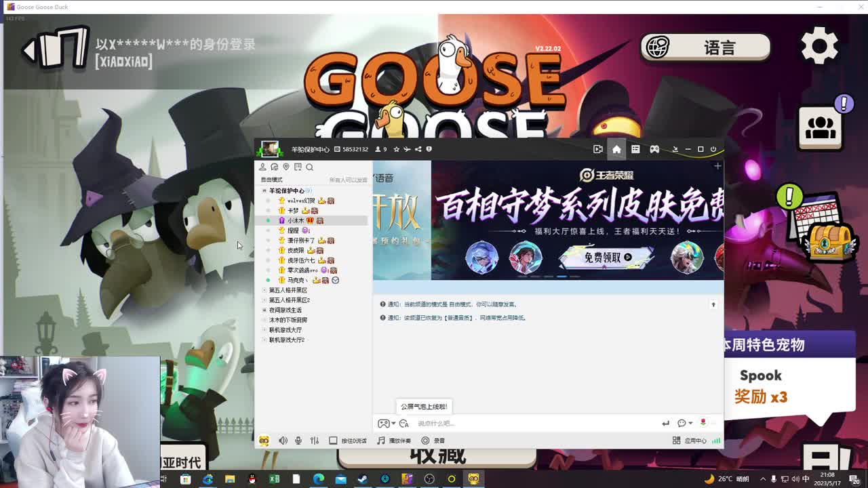The height and width of the screenshot is (488, 868).
Task: Favorite the channel with star icon
Action: [x=397, y=149]
